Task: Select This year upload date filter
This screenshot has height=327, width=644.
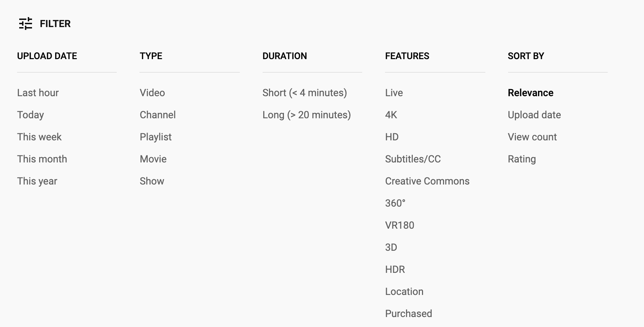Action: coord(37,181)
